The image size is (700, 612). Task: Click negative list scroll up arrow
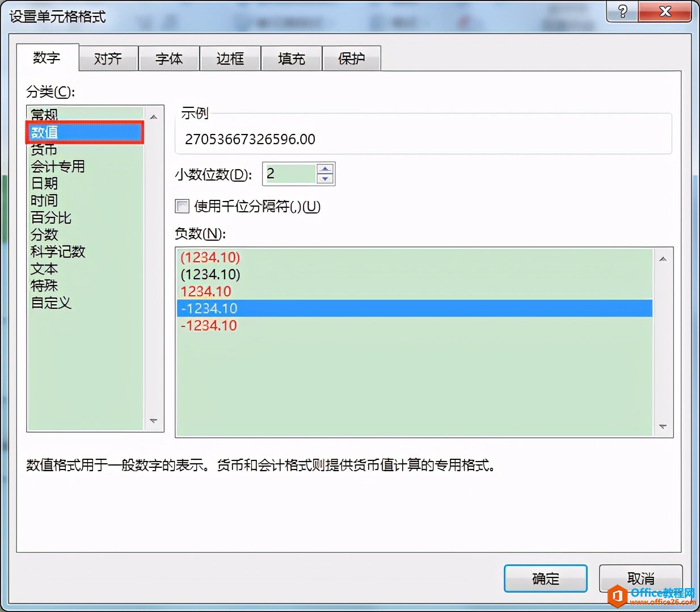663,259
